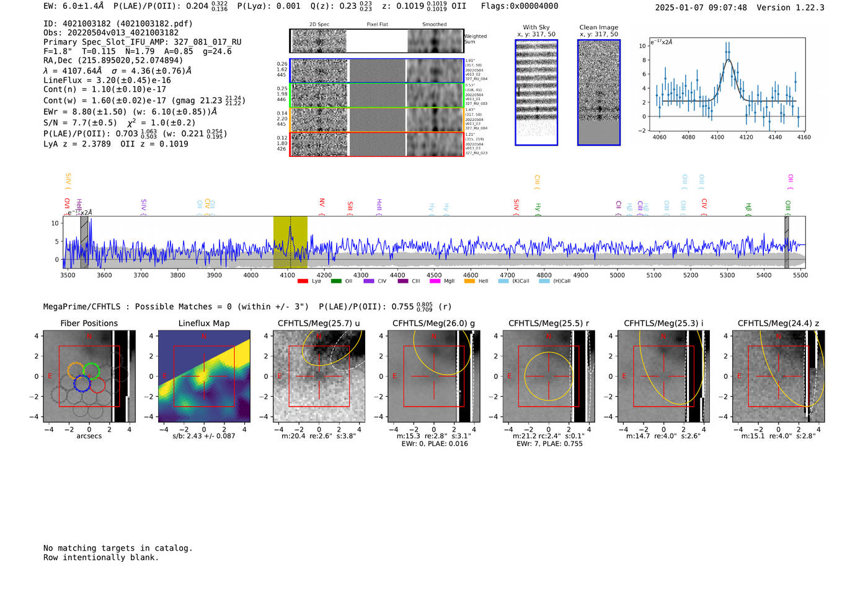Click the emission line fit plot
The image size is (868, 591).
727,84
